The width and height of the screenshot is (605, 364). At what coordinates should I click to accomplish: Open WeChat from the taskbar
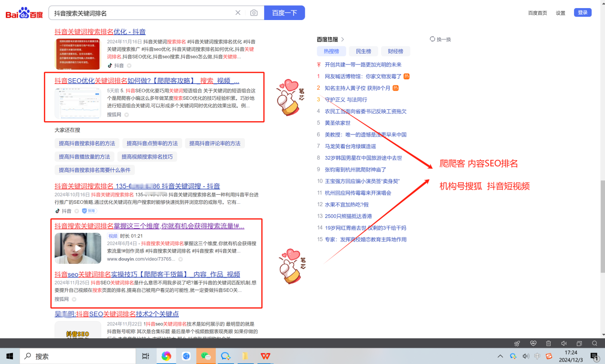click(x=206, y=356)
